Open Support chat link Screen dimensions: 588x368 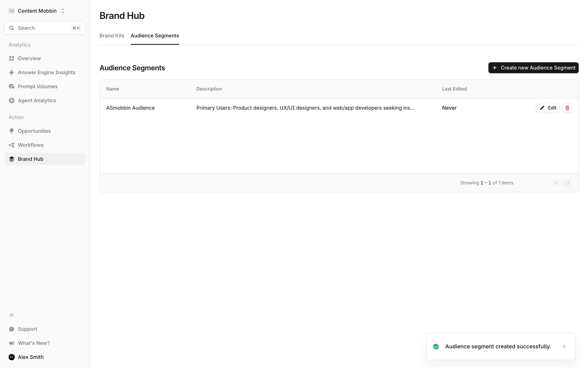pos(27,329)
